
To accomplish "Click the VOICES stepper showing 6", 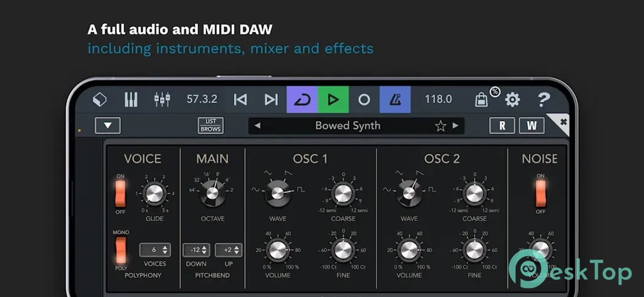I will [155, 250].
